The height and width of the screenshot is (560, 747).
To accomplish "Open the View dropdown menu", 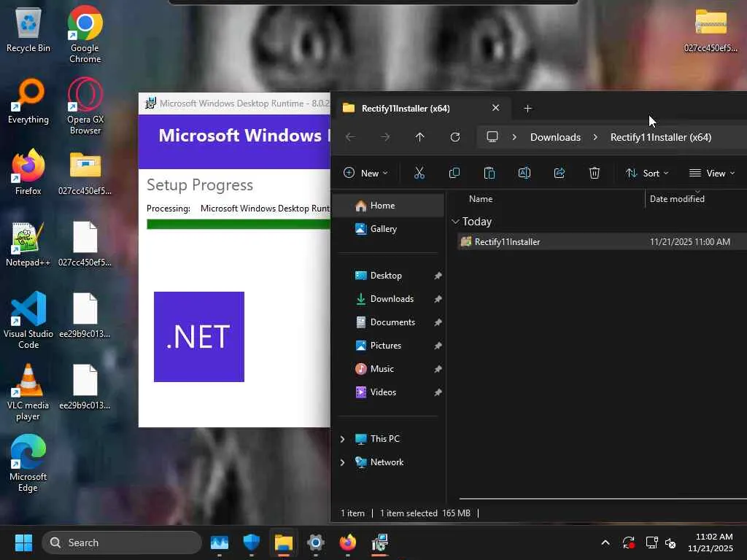I will pos(712,173).
